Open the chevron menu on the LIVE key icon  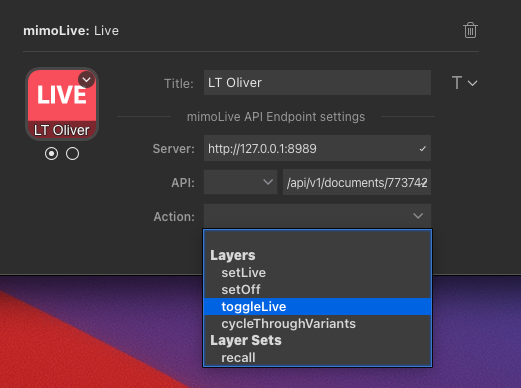tap(87, 80)
